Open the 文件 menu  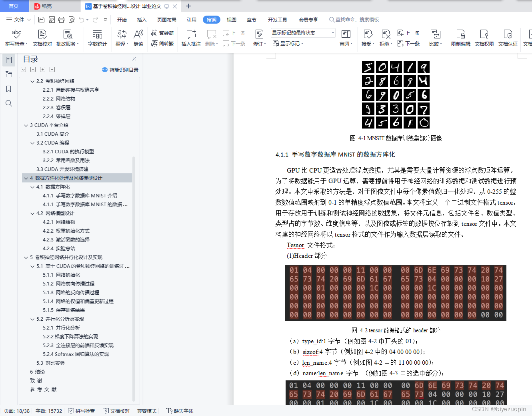point(18,20)
